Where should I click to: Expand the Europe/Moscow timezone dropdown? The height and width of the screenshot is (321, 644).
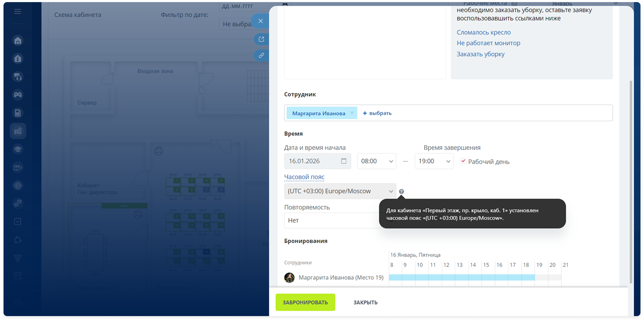(340, 191)
